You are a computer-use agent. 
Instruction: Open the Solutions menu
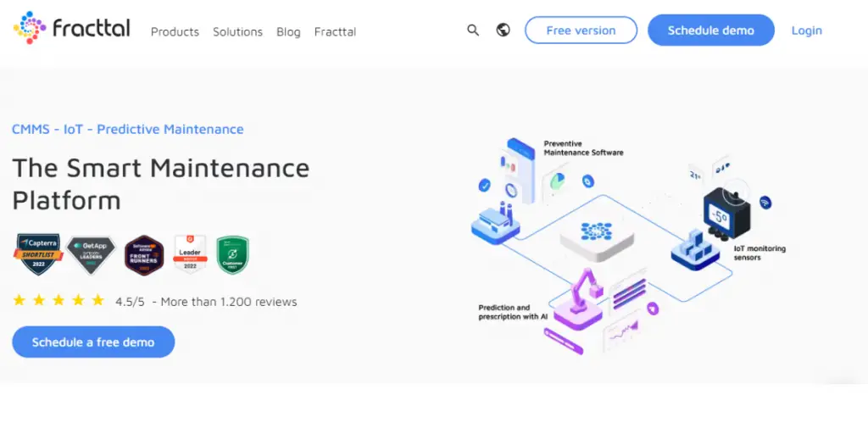(237, 31)
